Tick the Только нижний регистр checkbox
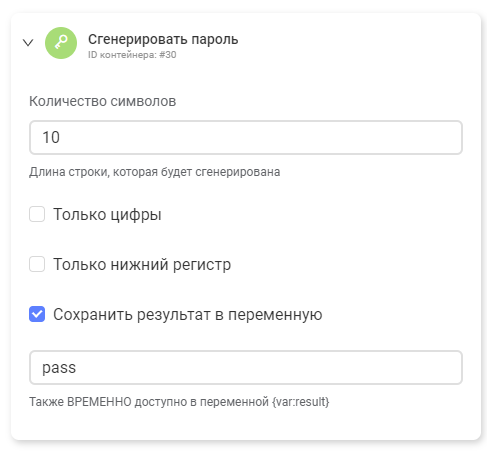The image size is (487, 452). pyautogui.click(x=37, y=264)
